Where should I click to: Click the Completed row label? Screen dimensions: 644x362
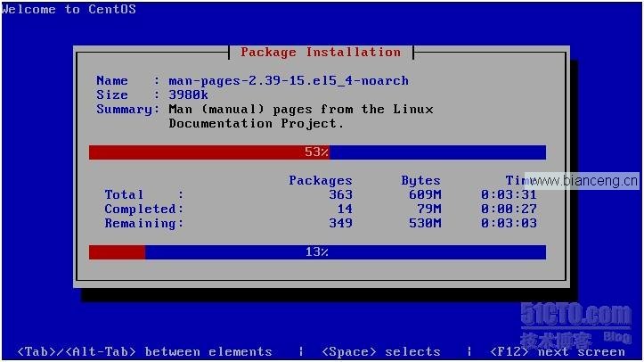pos(143,209)
